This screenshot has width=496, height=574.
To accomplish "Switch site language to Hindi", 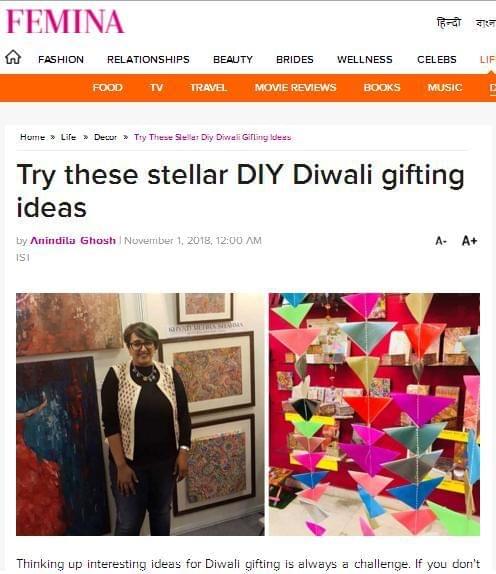I will point(449,23).
